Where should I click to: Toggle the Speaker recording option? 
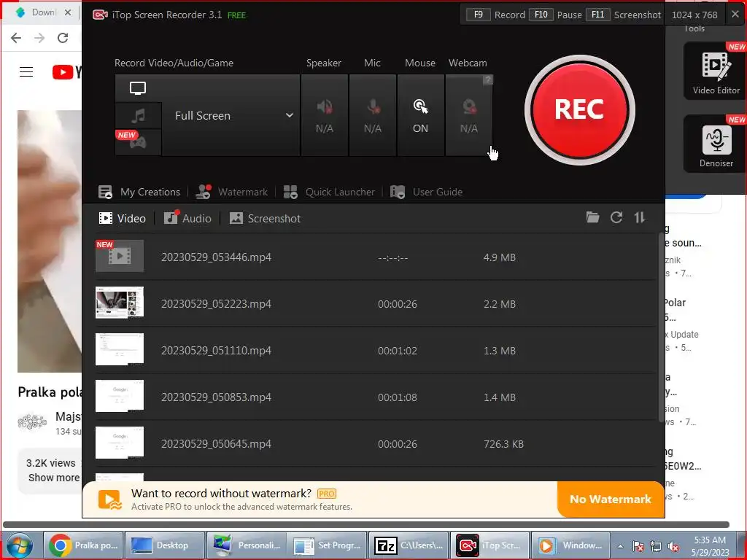pyautogui.click(x=325, y=115)
